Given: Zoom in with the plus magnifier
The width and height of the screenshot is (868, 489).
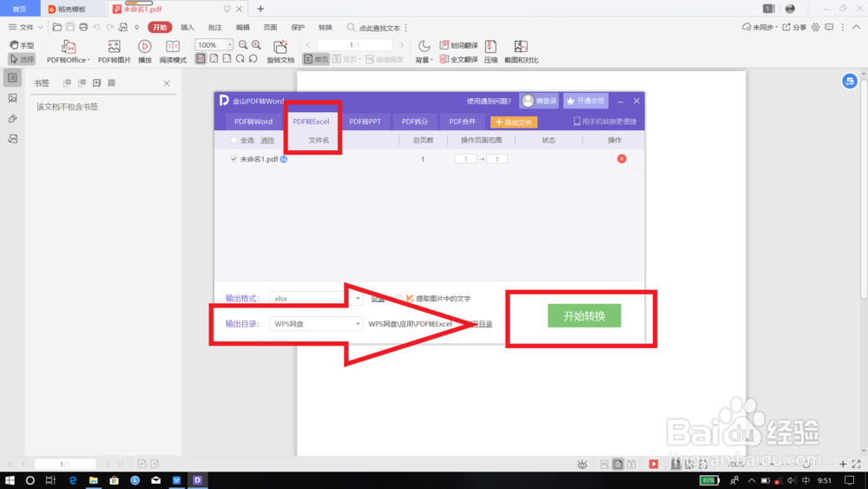Looking at the screenshot, I should point(256,45).
